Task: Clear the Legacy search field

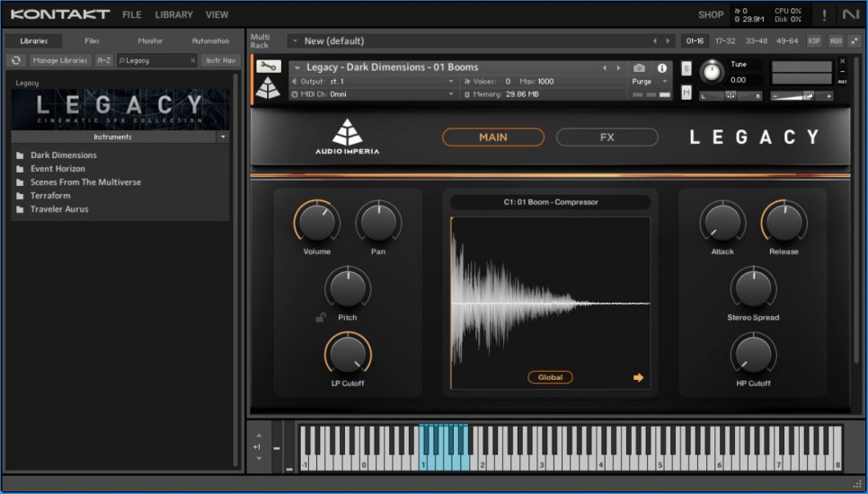Action: (x=192, y=60)
